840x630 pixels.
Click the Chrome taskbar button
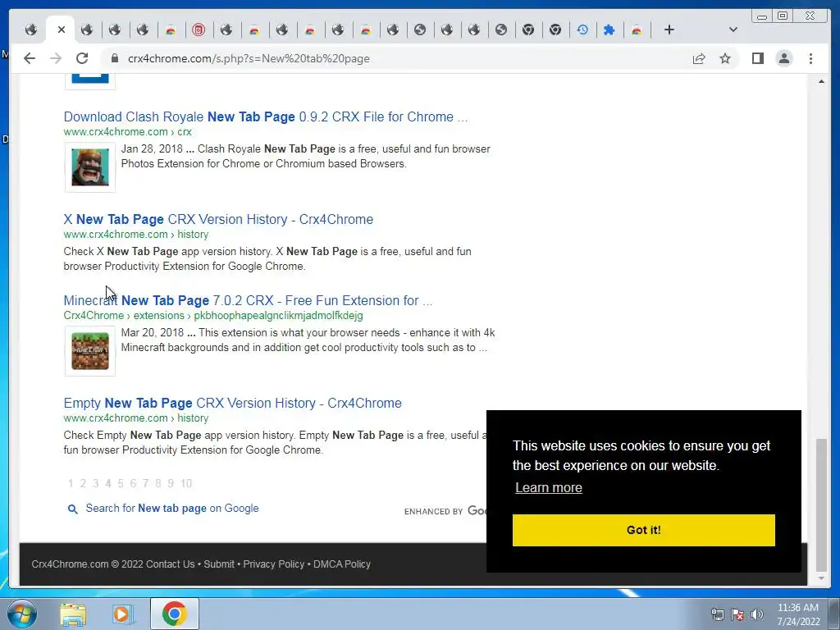click(175, 614)
